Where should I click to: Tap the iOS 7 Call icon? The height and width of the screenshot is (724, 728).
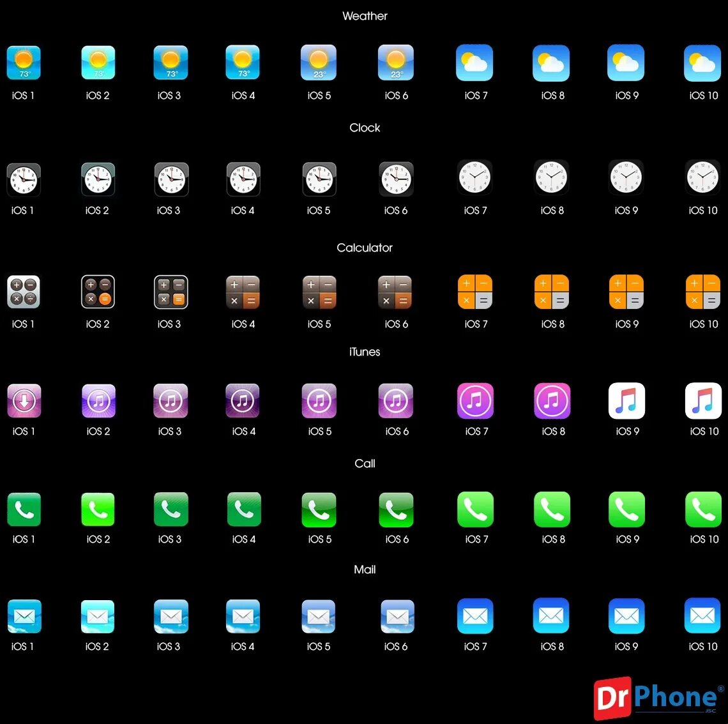(x=475, y=509)
